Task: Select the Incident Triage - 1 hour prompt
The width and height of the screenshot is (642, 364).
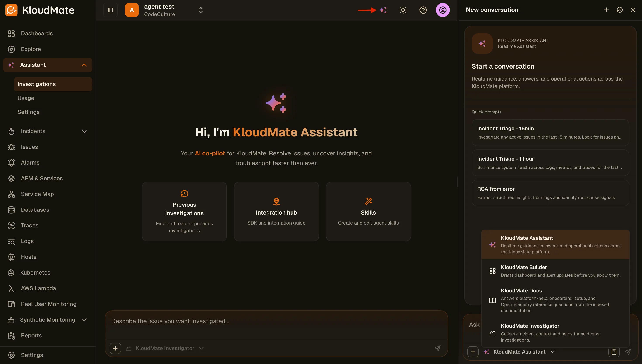Action: point(550,163)
